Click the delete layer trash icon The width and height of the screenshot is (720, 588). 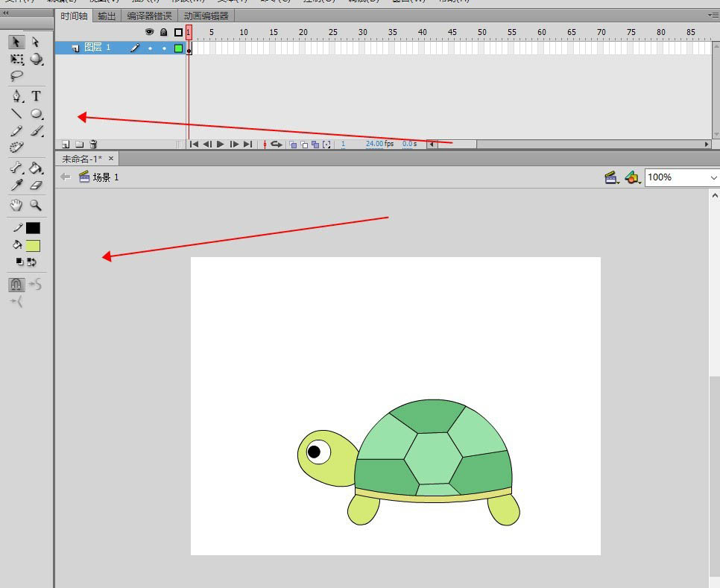(x=93, y=144)
